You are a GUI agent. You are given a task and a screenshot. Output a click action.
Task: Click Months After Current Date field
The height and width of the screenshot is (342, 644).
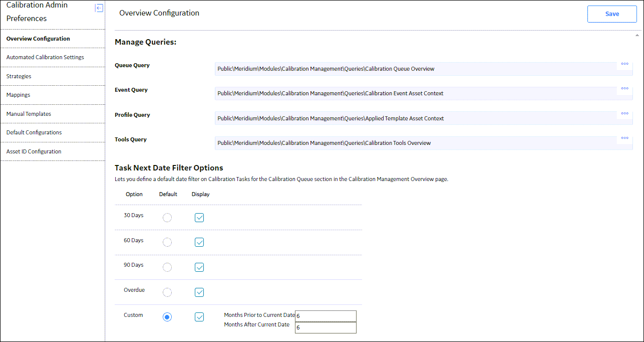click(326, 327)
